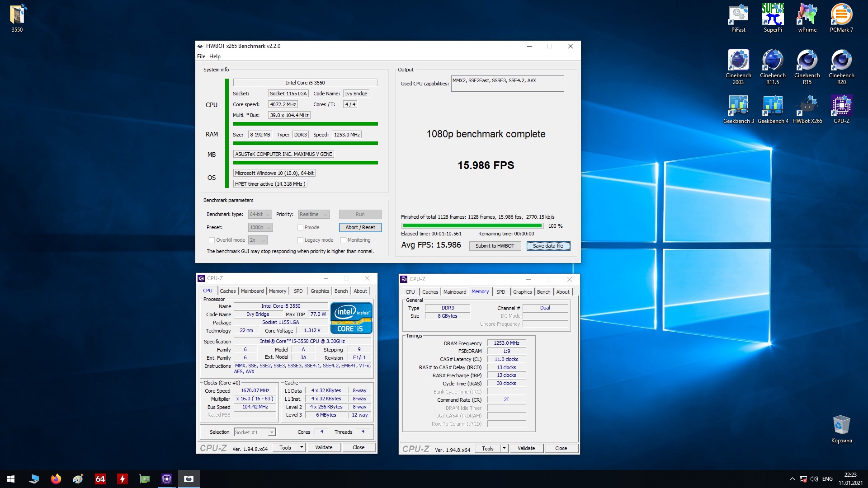Click the volume icon in system tray
The image size is (868, 488).
[x=814, y=479]
